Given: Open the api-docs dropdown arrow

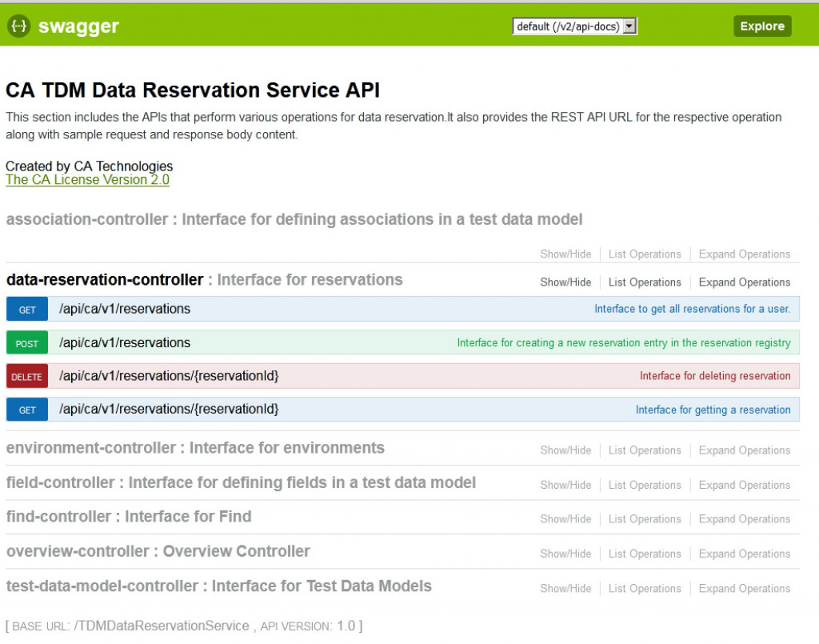Looking at the screenshot, I should tap(629, 26).
